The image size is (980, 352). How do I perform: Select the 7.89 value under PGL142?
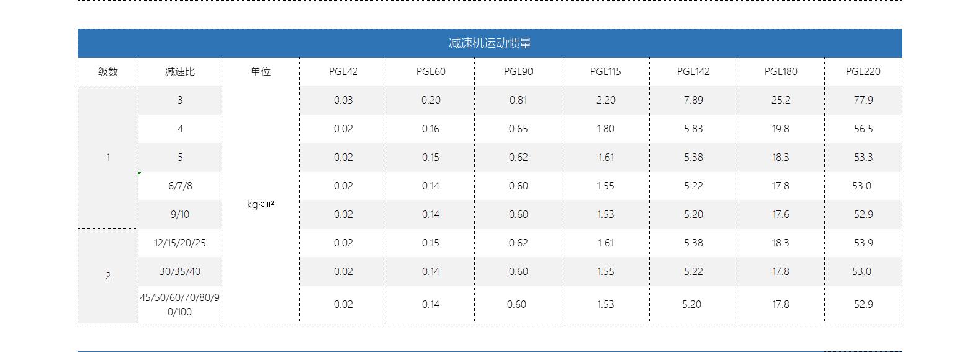click(x=693, y=100)
